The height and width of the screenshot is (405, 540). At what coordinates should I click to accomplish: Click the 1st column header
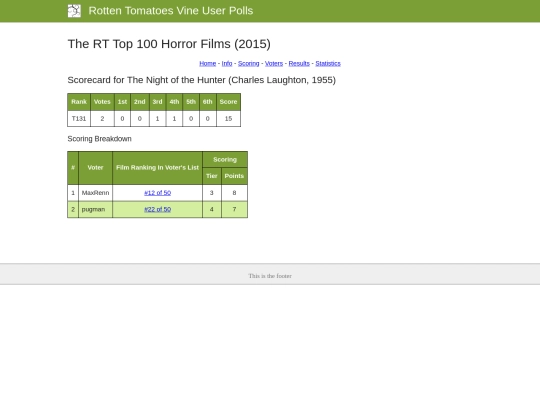(x=122, y=102)
